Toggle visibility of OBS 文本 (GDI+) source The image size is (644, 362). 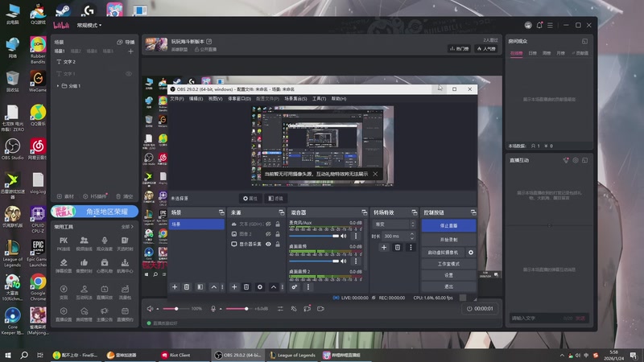pyautogui.click(x=268, y=224)
